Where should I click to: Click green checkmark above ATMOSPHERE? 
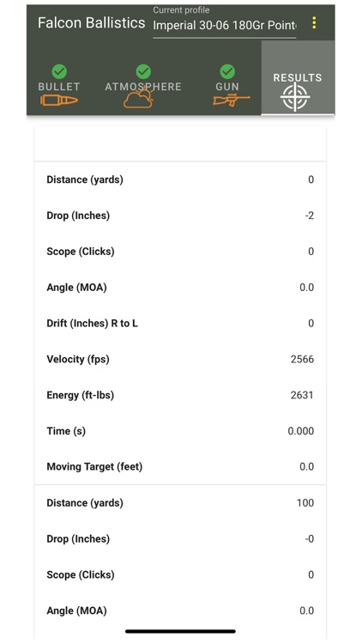pos(143,72)
